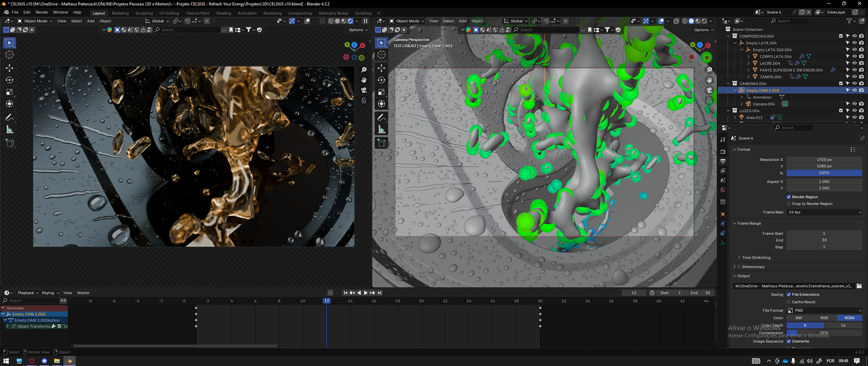Select the Transform tool in left viewport
The width and height of the screenshot is (868, 366).
pos(9,104)
